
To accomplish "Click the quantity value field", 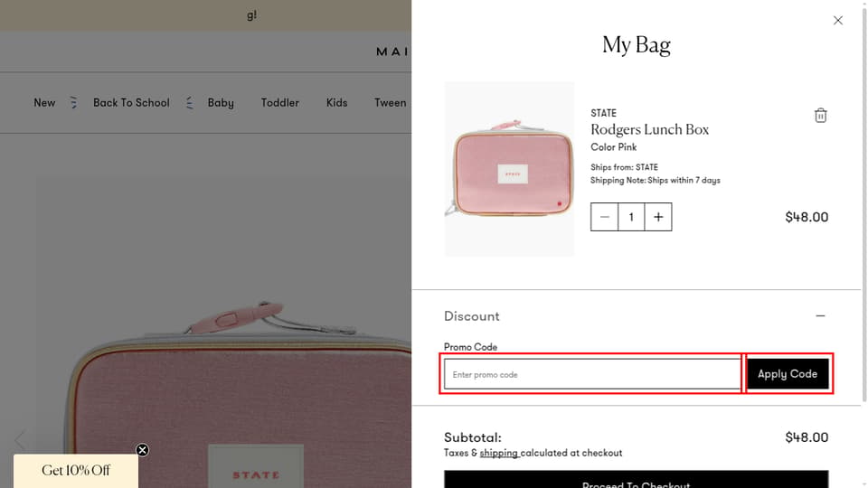I will click(631, 217).
